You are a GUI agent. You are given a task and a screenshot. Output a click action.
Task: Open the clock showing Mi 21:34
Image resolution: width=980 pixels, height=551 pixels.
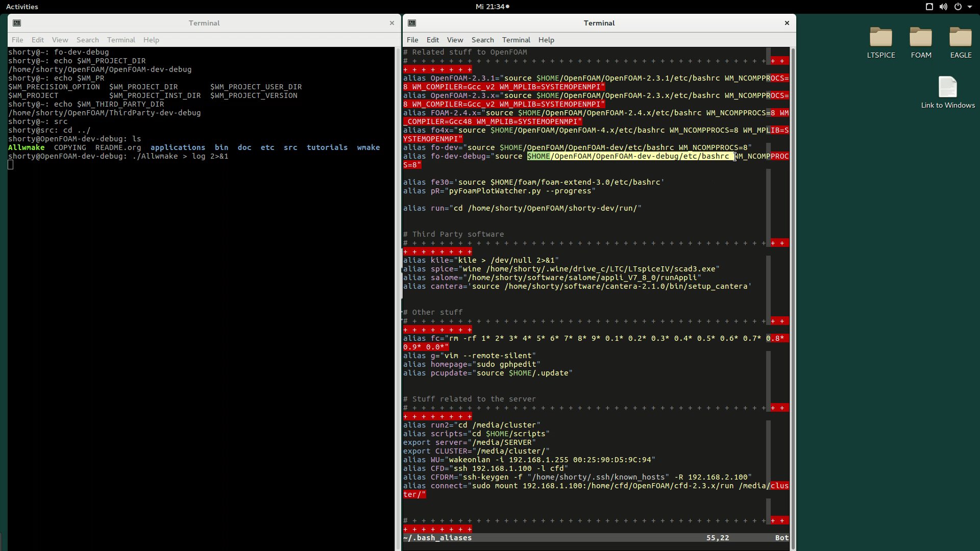point(492,7)
